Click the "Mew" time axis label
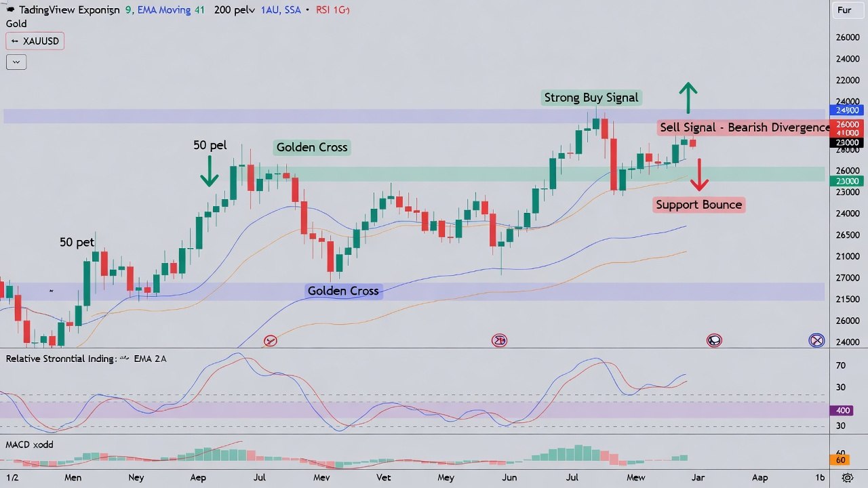The height and width of the screenshot is (488, 868). pyautogui.click(x=635, y=477)
